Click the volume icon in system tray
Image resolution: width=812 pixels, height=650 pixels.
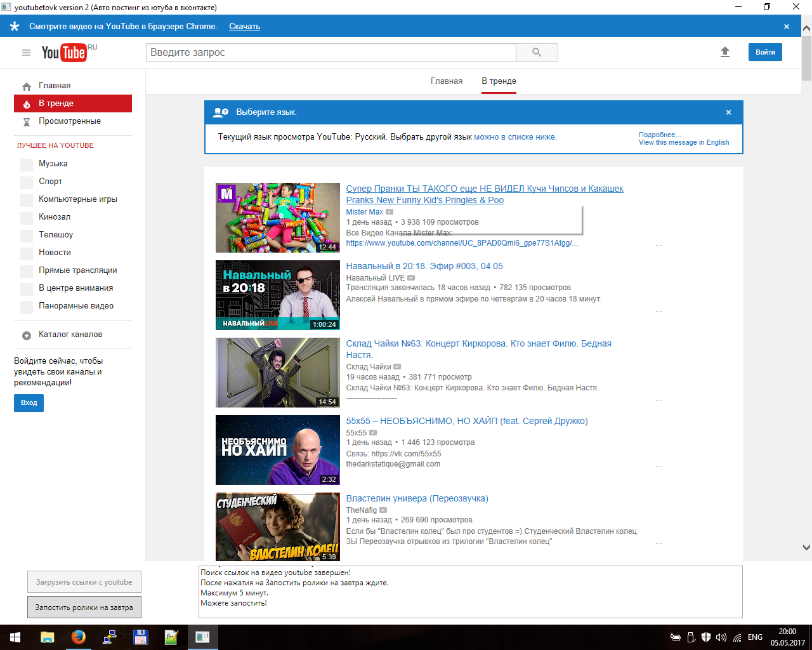pos(721,637)
